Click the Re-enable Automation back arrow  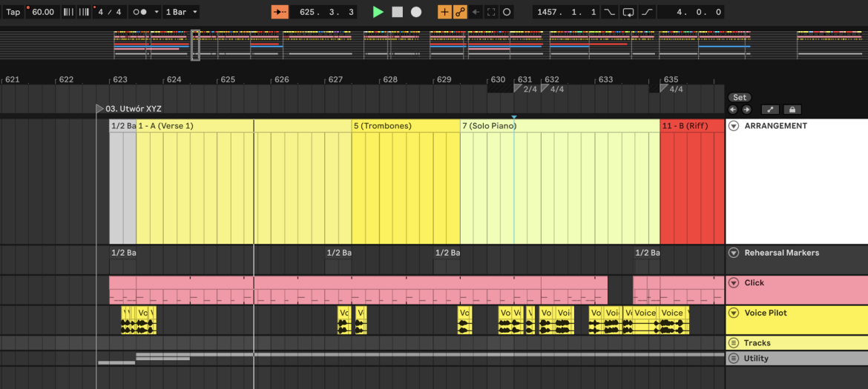(x=476, y=12)
